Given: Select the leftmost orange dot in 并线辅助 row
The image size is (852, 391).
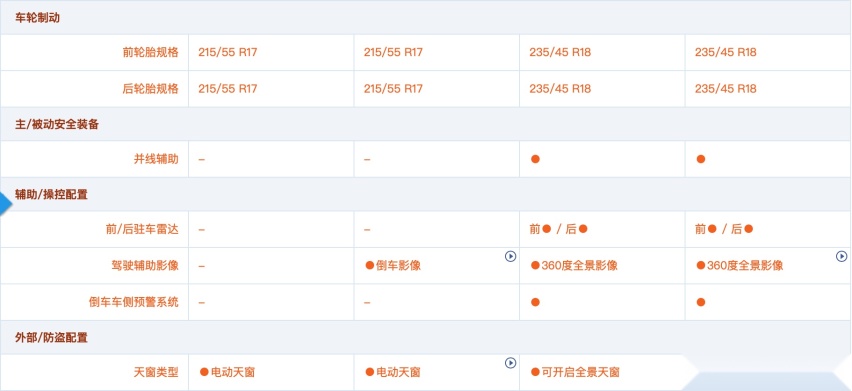Looking at the screenshot, I should [535, 159].
